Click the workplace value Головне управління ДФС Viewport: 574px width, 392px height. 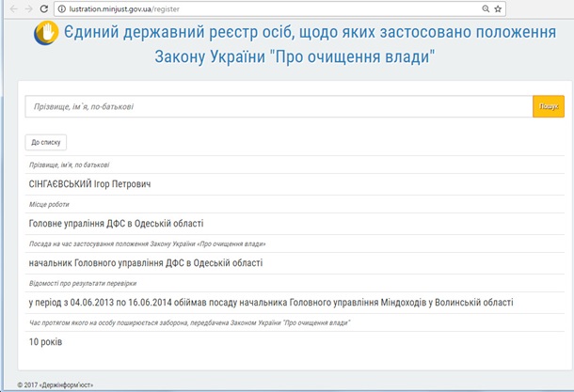coord(117,223)
